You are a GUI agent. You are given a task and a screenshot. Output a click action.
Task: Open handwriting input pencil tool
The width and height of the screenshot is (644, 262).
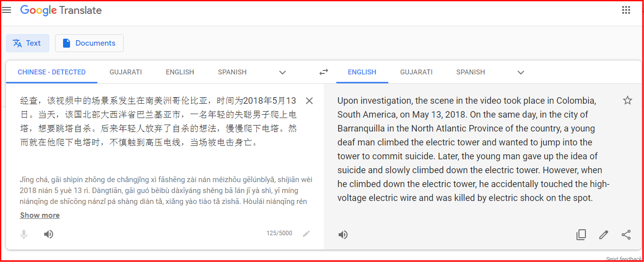click(306, 233)
